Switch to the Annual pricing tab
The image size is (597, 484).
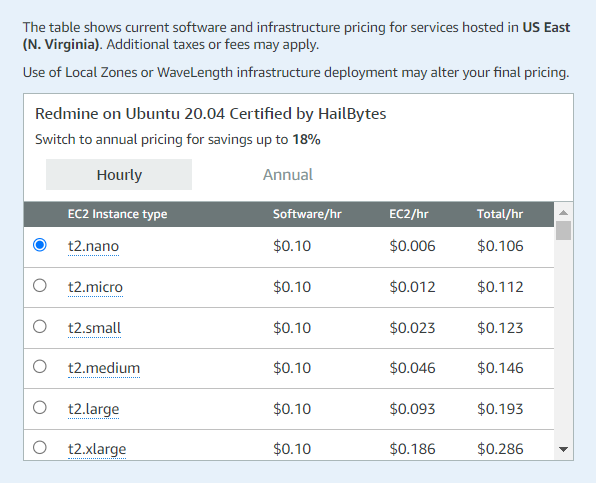tap(288, 175)
